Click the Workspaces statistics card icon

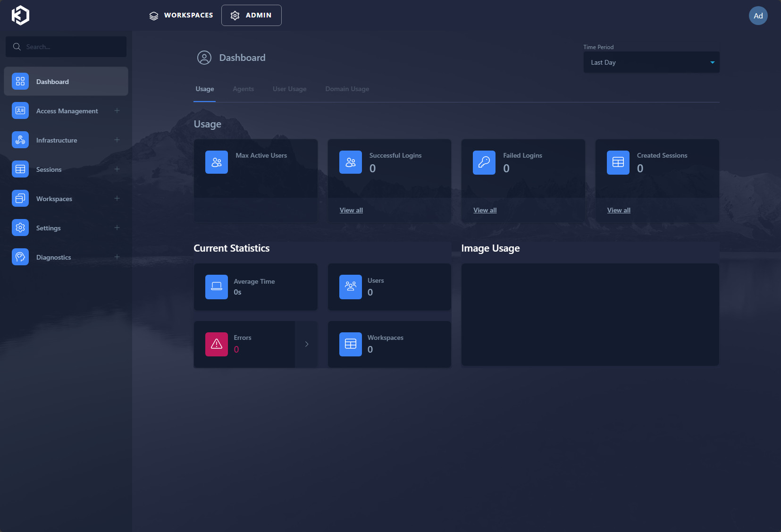(351, 344)
